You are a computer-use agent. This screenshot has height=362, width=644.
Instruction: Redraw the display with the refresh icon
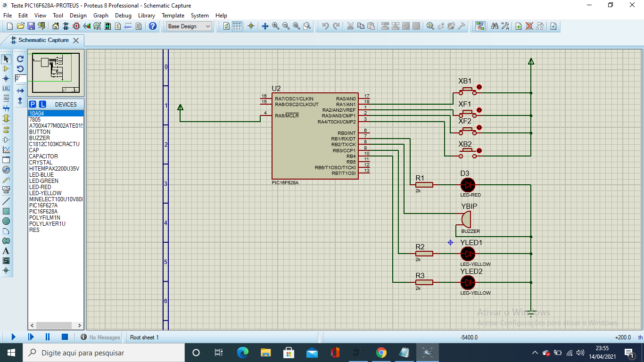tap(227, 26)
